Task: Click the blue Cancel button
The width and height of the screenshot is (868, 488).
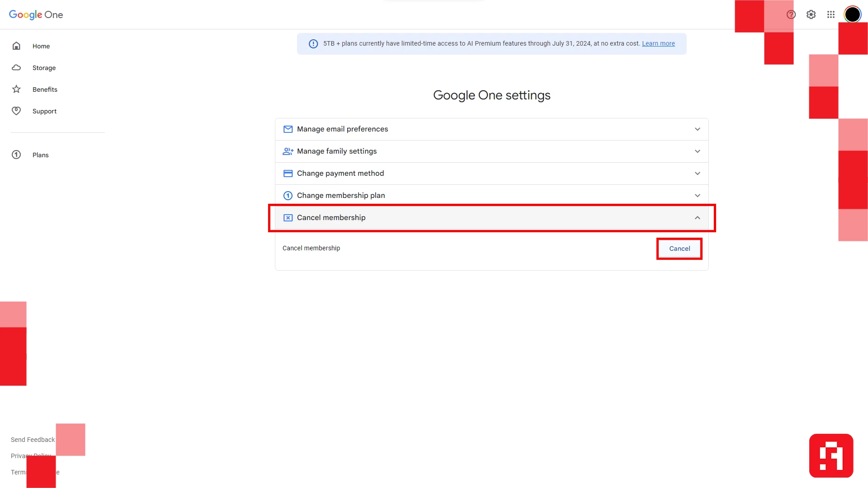Action: (679, 249)
